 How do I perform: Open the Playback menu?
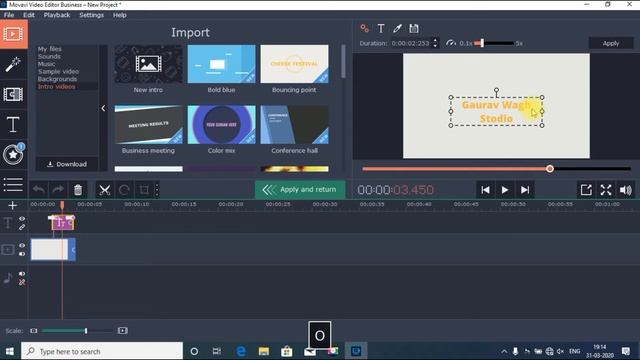(x=57, y=15)
